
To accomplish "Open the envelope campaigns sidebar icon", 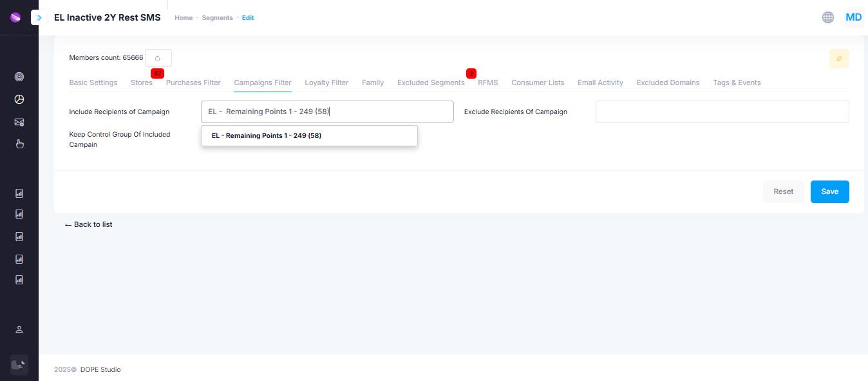I will point(19,122).
